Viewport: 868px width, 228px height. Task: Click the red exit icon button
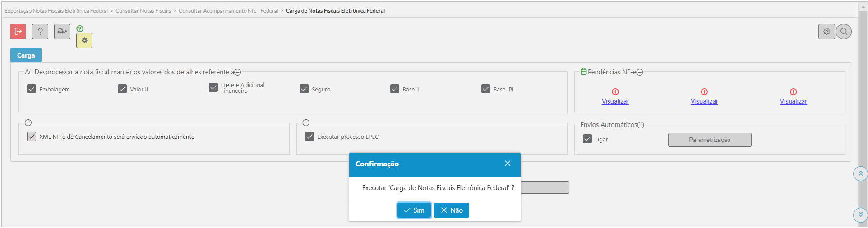18,32
